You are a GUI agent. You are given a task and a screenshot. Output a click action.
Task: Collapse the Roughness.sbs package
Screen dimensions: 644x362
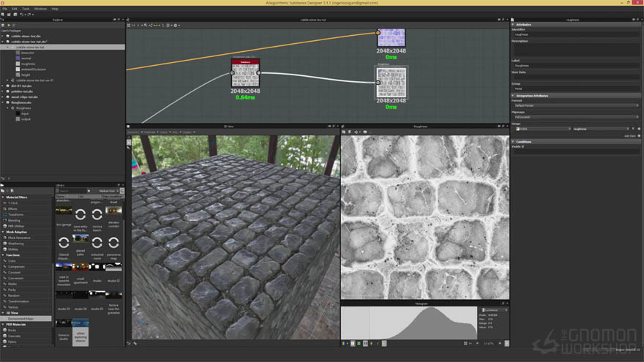(x=2, y=102)
